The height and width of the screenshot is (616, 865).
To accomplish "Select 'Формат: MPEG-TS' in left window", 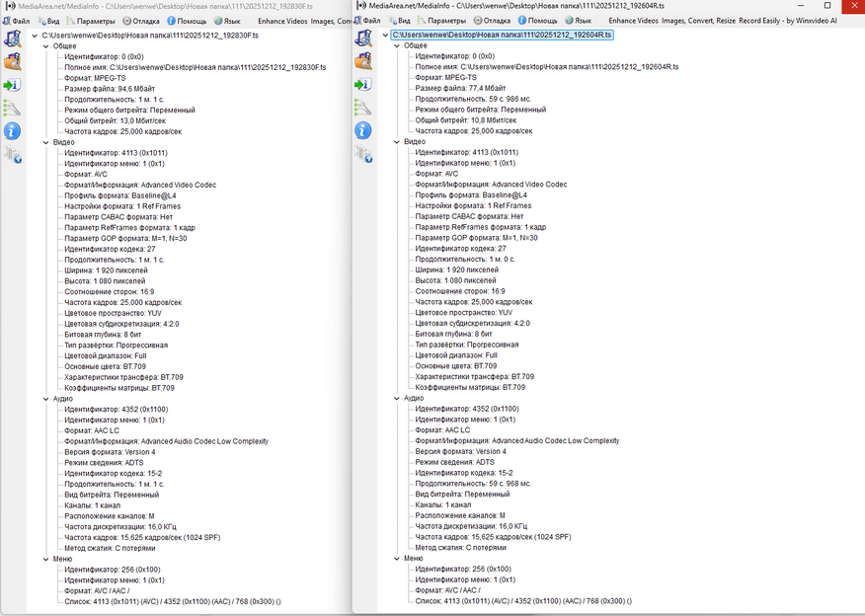I will [x=95, y=78].
